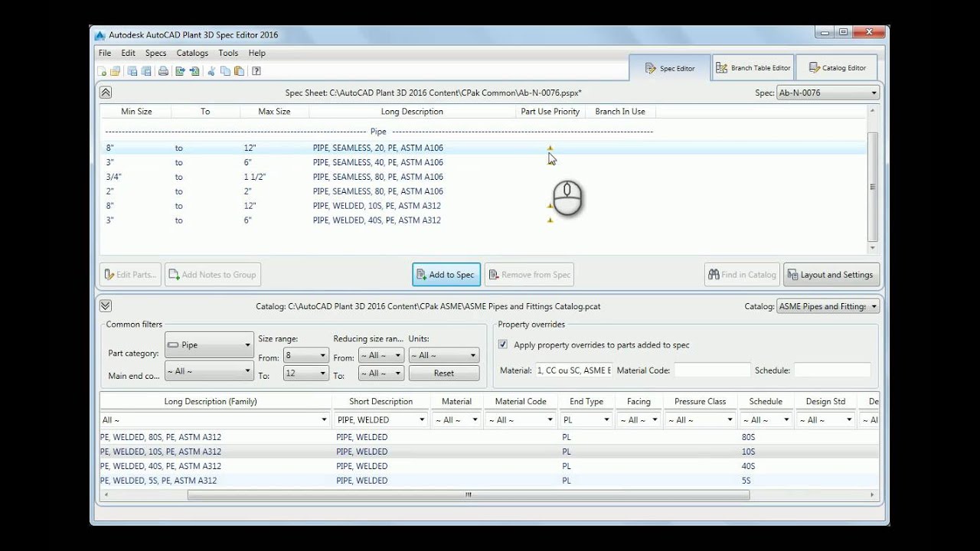The image size is (980, 551).
Task: Click the Reset filters button
Action: click(444, 373)
